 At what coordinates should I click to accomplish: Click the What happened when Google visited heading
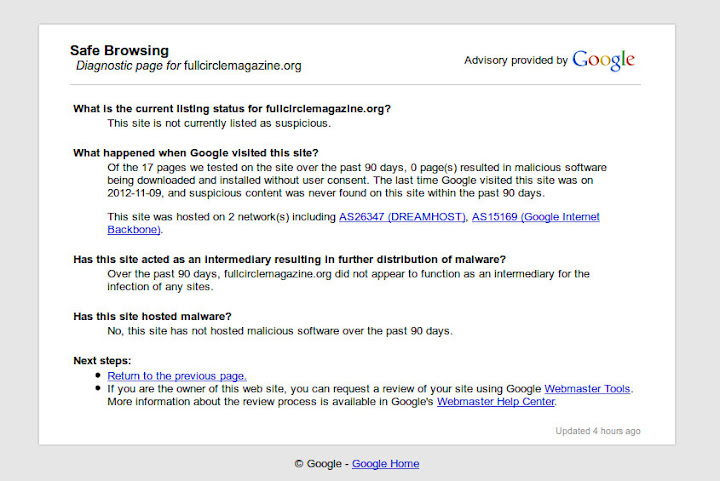click(196, 153)
